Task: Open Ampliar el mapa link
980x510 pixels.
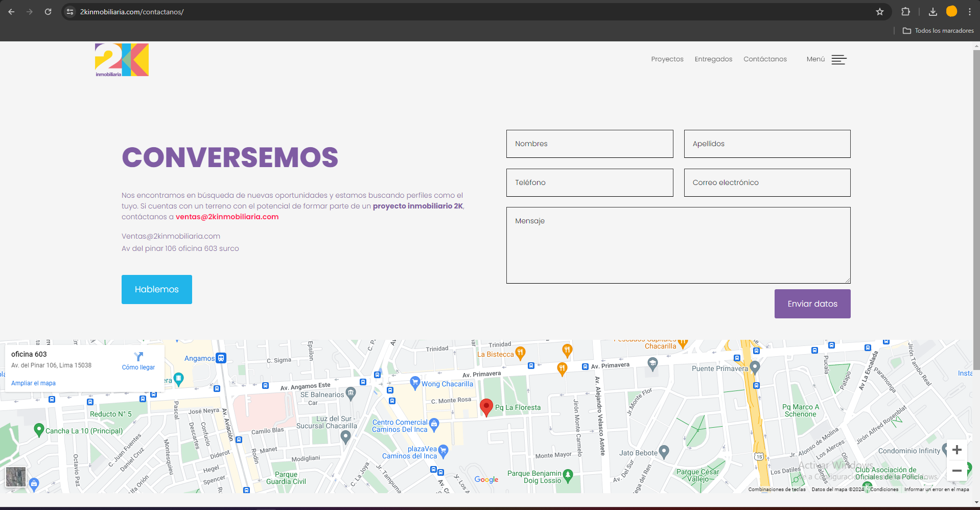Action: 33,383
